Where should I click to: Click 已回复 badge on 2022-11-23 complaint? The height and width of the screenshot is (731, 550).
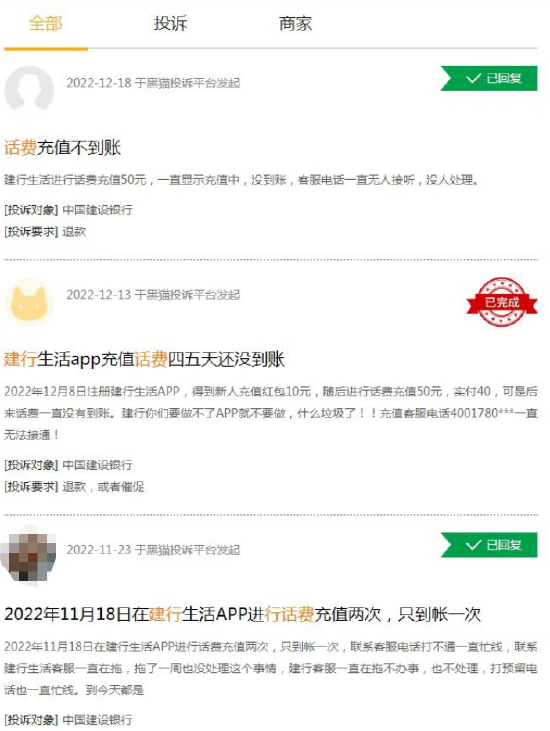click(489, 545)
